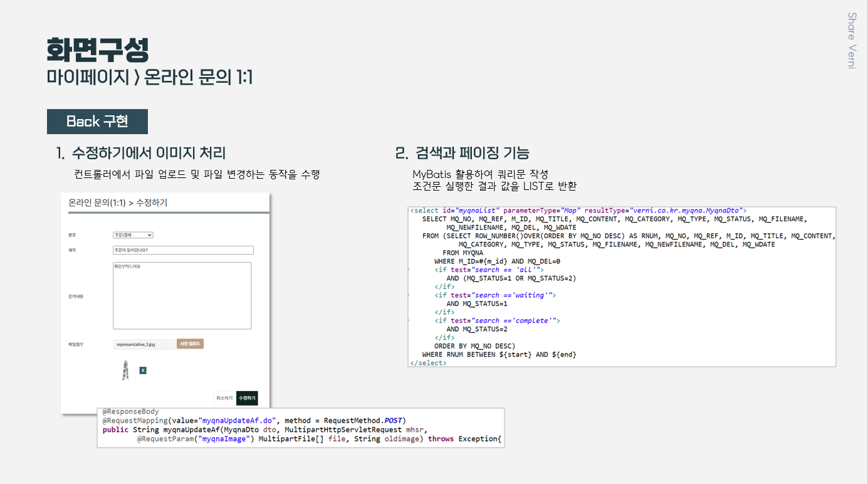Click the 제목 title input field

pyautogui.click(x=183, y=250)
